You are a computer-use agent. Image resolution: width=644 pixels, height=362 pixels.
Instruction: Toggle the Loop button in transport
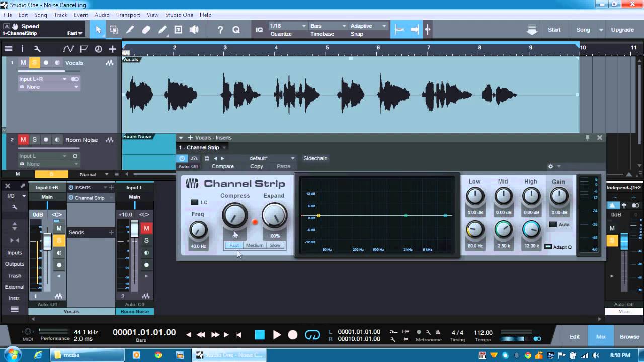coord(312,335)
